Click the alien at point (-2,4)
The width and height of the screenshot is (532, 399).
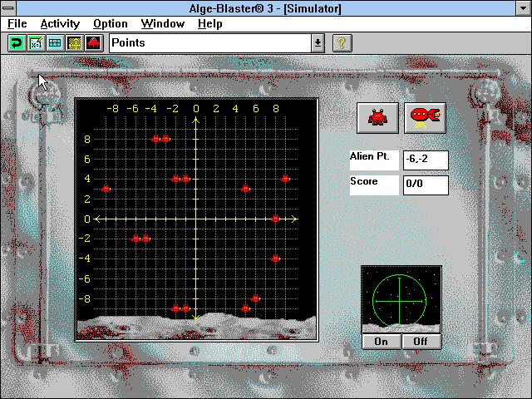click(175, 179)
